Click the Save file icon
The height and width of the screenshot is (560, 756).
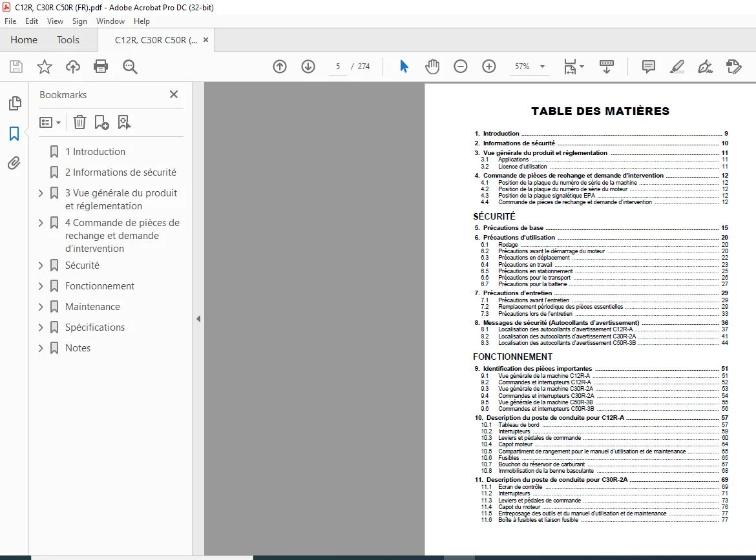[x=16, y=67]
